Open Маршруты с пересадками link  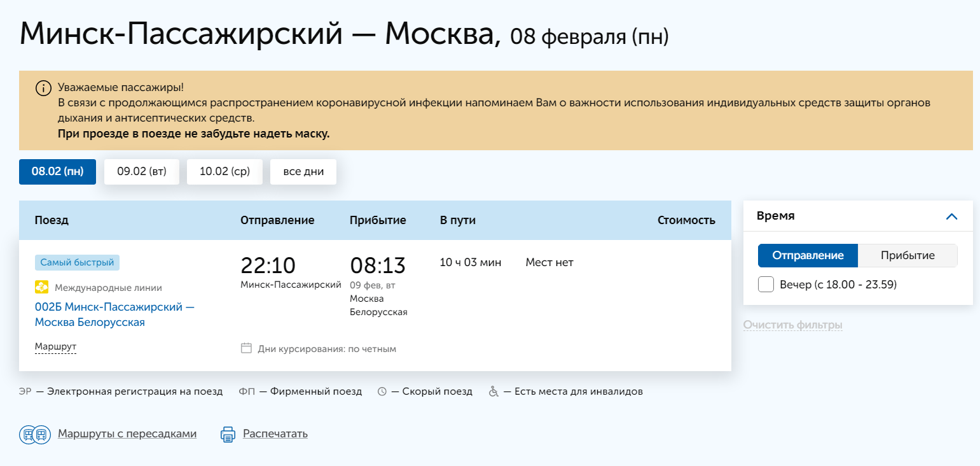tap(127, 434)
